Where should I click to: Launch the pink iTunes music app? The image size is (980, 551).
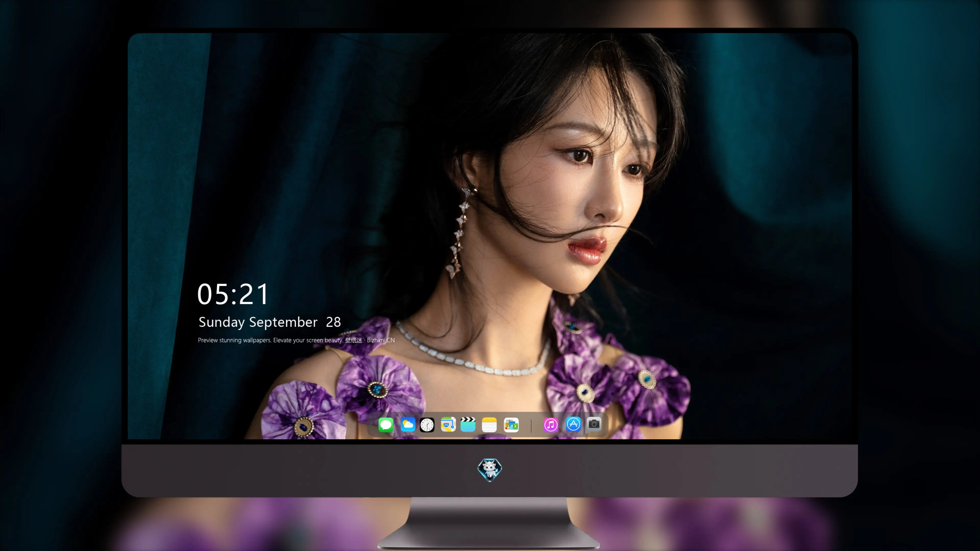[550, 425]
